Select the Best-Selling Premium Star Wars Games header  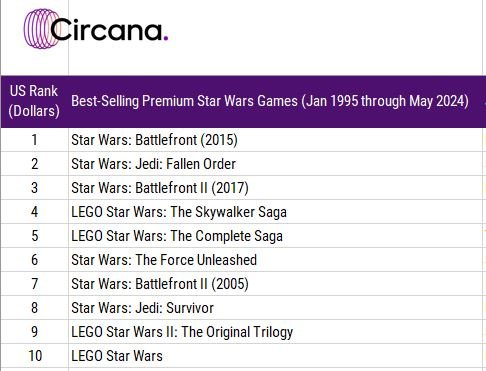[x=275, y=101]
